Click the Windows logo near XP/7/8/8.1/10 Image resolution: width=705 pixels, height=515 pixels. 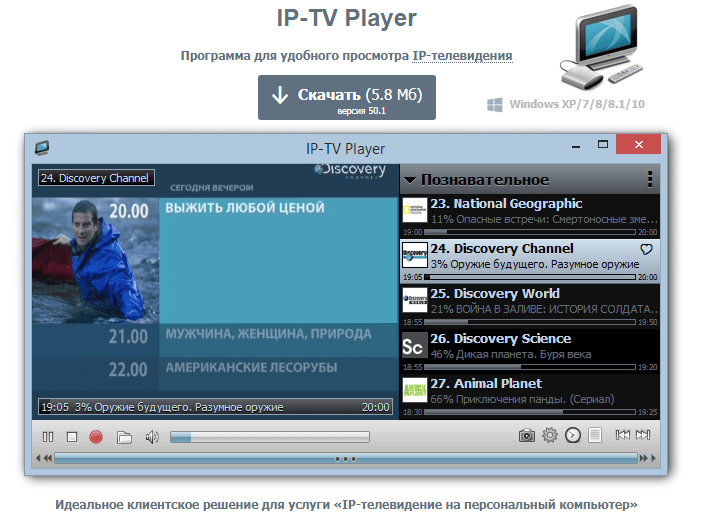(x=495, y=104)
